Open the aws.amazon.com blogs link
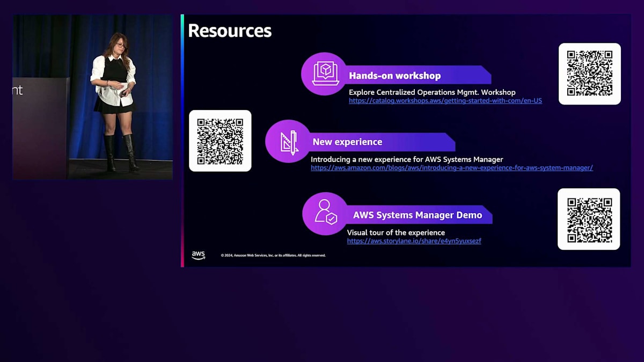 pyautogui.click(x=452, y=168)
